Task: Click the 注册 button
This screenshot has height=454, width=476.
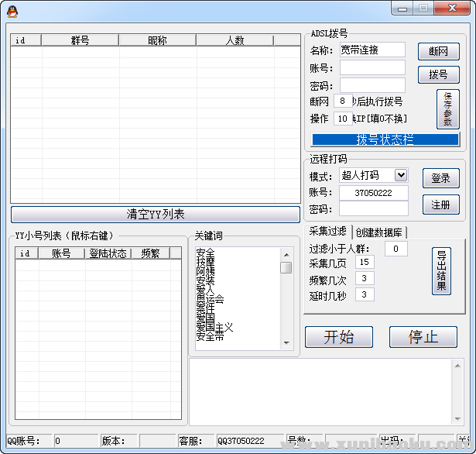Action: click(x=440, y=205)
